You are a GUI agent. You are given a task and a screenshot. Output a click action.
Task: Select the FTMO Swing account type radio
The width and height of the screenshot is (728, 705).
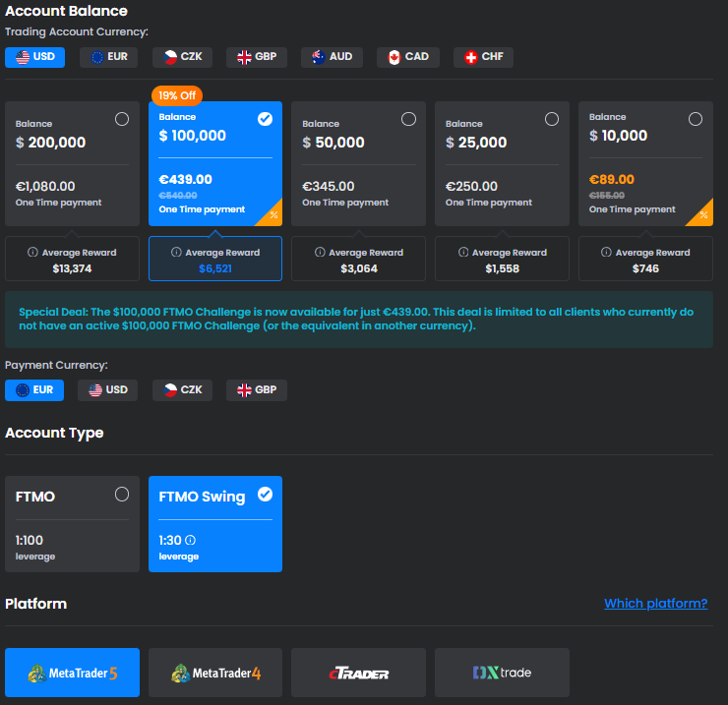265,495
